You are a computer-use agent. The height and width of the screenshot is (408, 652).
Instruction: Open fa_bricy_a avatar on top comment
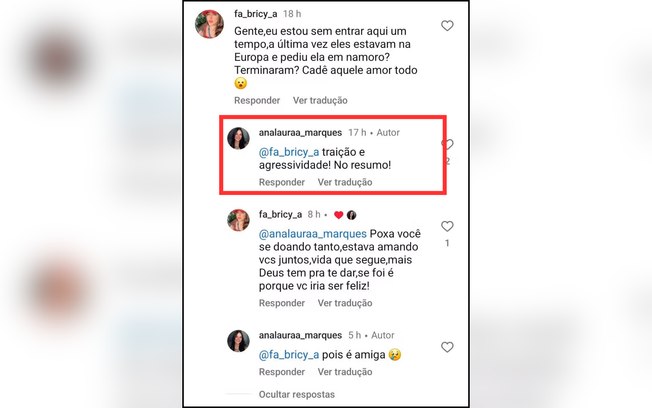pos(209,24)
